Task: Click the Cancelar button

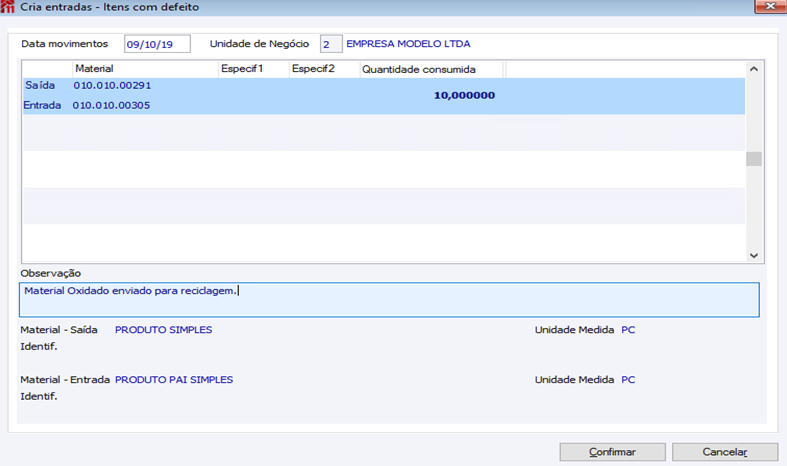Action: (725, 452)
